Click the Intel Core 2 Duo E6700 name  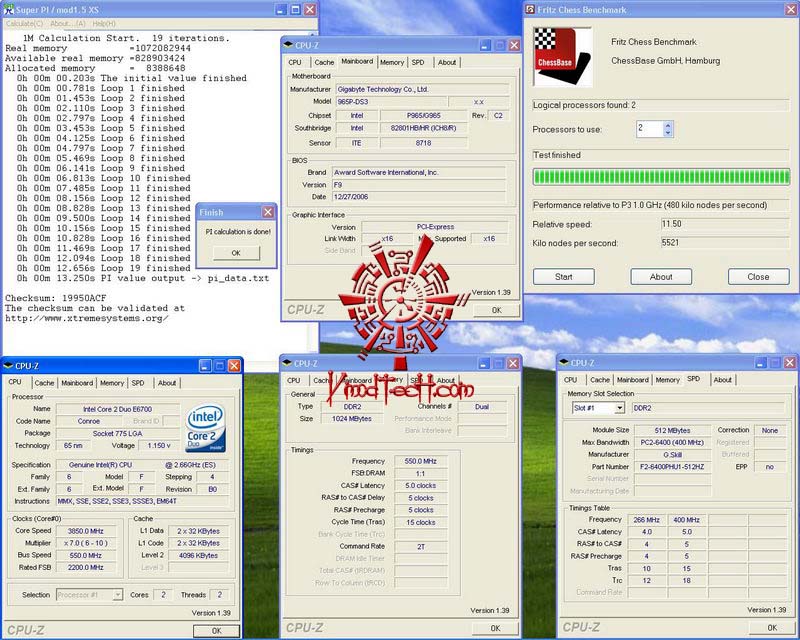[118, 409]
